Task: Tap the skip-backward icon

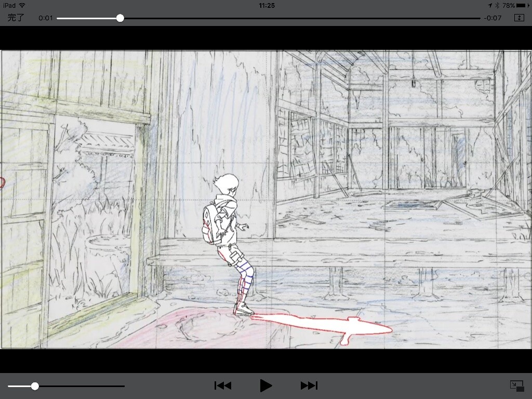Action: pos(223,385)
